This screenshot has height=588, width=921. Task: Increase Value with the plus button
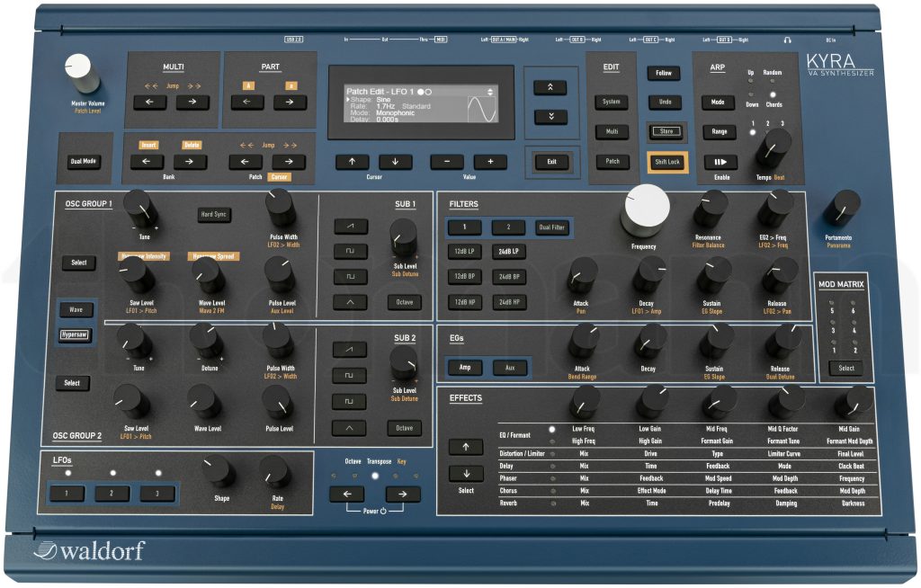pos(490,162)
